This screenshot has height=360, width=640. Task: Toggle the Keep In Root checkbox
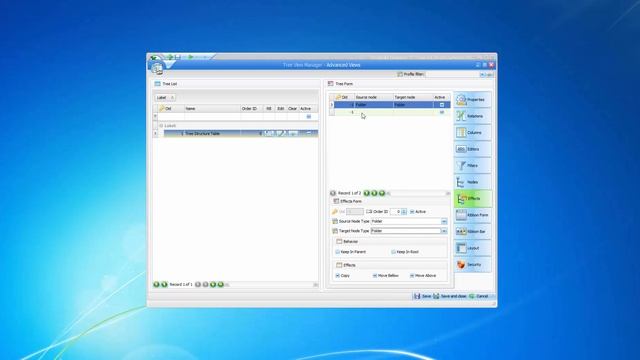(393, 252)
